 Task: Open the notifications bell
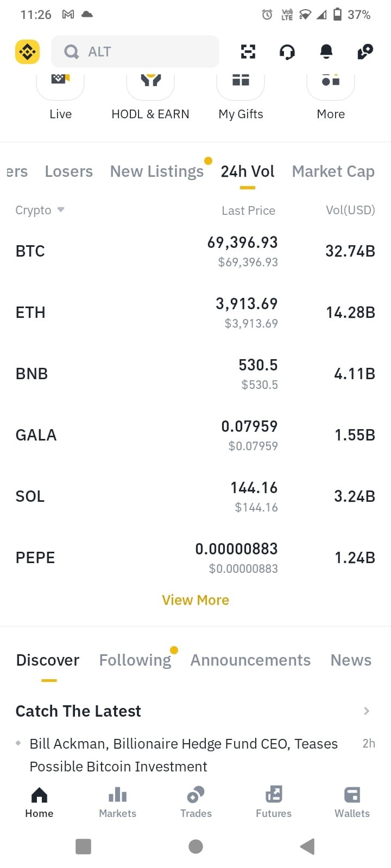326,52
